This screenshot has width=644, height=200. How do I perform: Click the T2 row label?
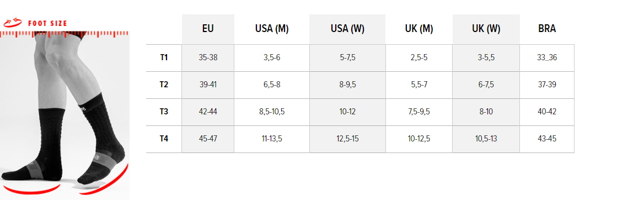[x=164, y=85]
